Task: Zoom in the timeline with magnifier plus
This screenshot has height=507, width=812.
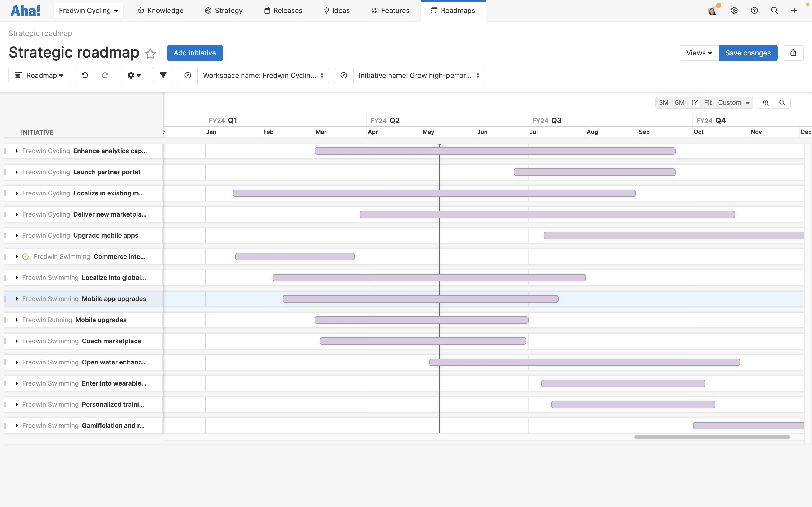Action: click(x=766, y=103)
